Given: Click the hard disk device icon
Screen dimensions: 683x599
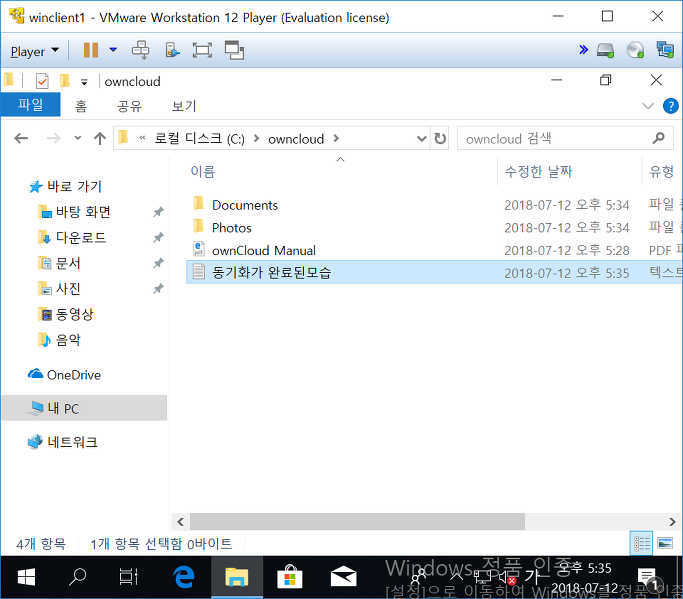Looking at the screenshot, I should pos(605,50).
